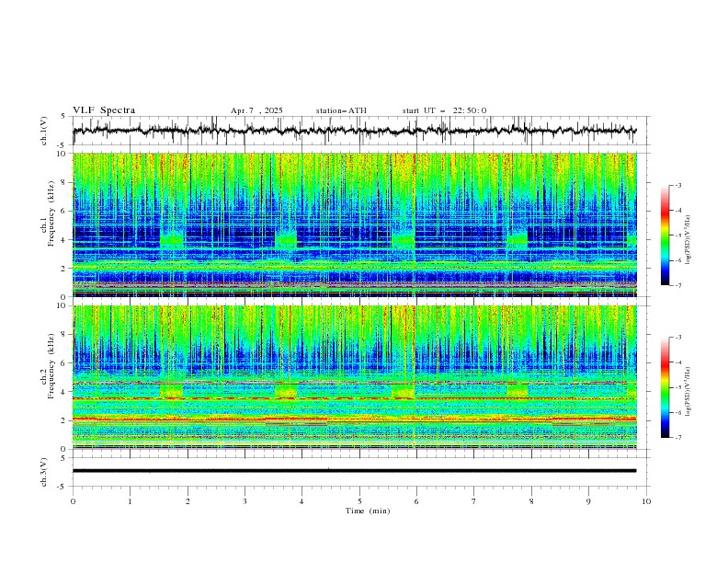Click the ch.3 flat voltage trace
The width and height of the screenshot is (728, 563).
point(354,471)
